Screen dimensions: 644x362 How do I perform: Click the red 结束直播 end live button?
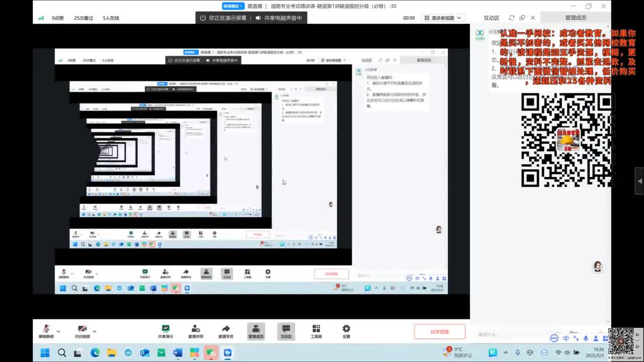[x=440, y=332]
